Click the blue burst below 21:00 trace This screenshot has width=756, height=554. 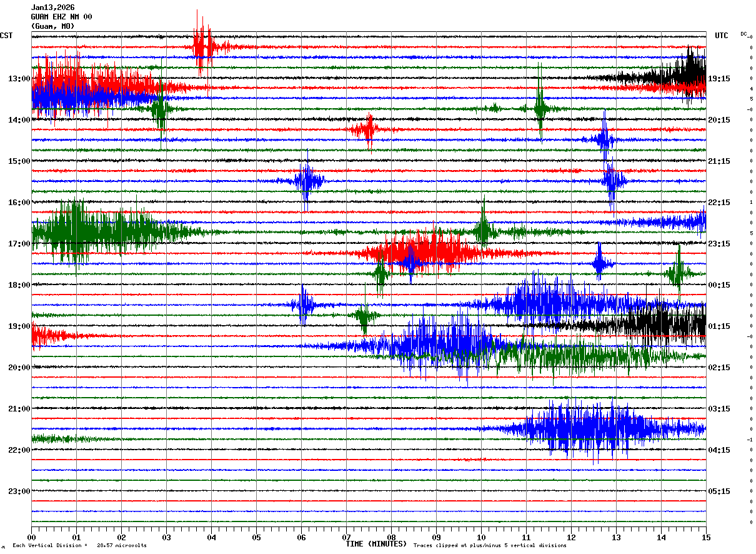[587, 428]
